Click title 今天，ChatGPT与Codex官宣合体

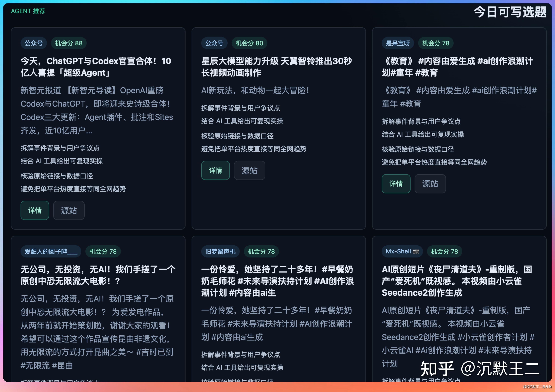pyautogui.click(x=96, y=67)
